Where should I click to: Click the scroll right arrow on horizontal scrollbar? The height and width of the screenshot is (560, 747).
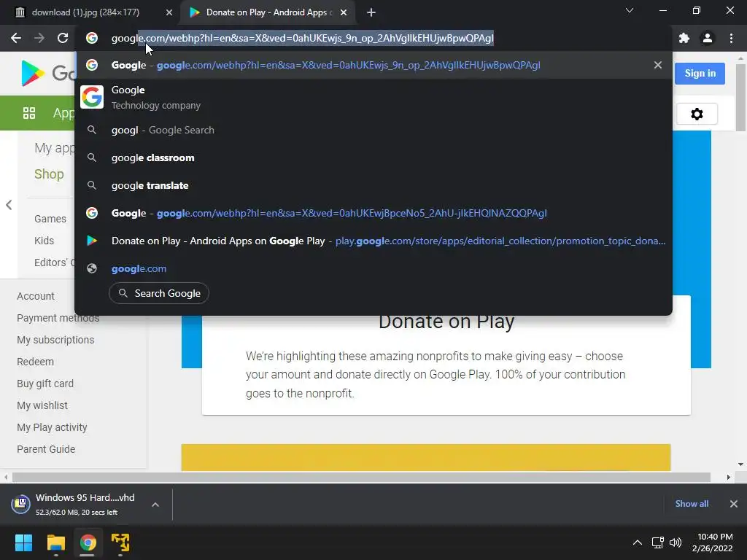pos(729,477)
